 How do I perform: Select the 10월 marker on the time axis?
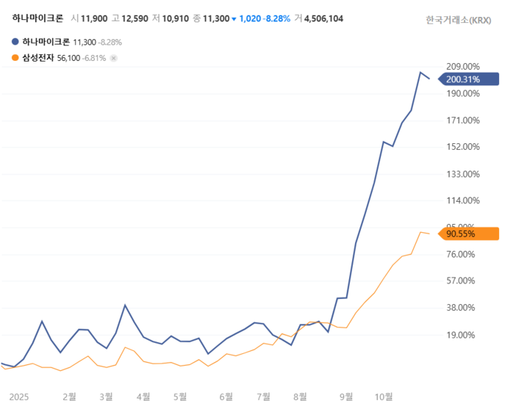pos(385,397)
